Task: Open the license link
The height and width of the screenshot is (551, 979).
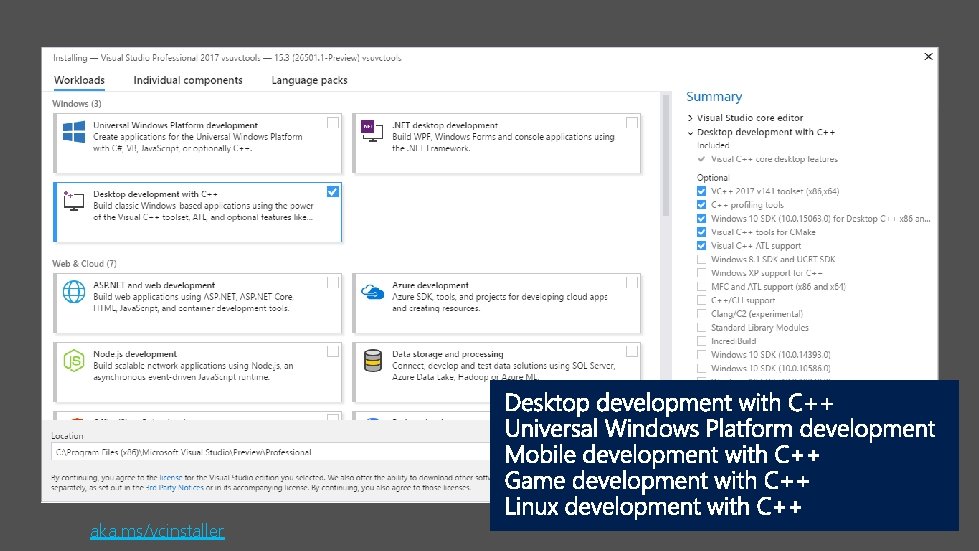Action: (x=170, y=477)
